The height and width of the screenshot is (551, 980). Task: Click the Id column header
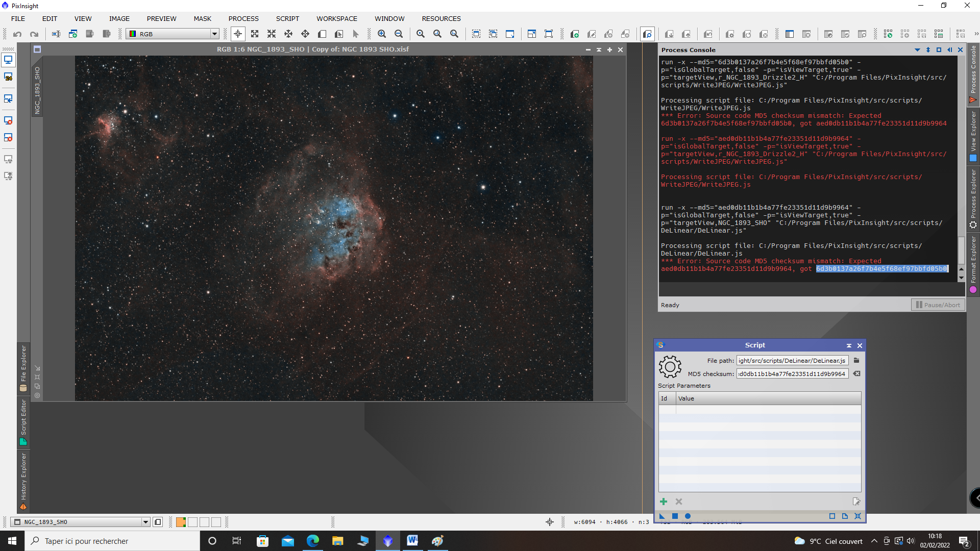click(x=667, y=398)
